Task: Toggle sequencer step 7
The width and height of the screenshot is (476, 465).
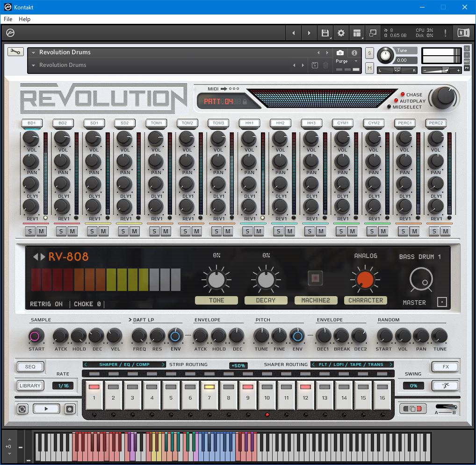Action: (x=209, y=395)
